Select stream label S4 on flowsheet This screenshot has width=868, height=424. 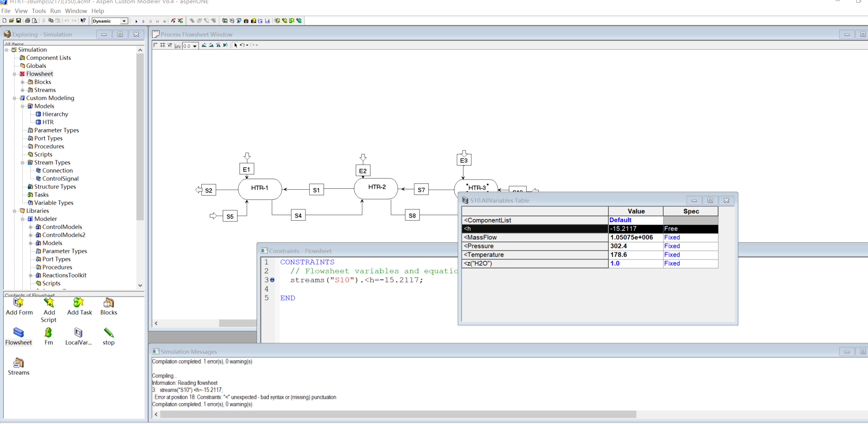coord(298,216)
